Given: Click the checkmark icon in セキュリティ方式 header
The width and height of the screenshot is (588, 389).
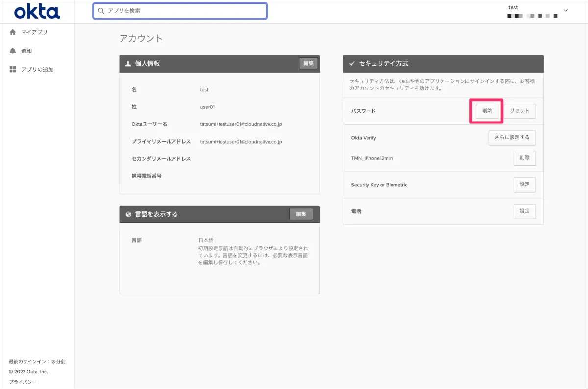Looking at the screenshot, I should click(x=352, y=64).
